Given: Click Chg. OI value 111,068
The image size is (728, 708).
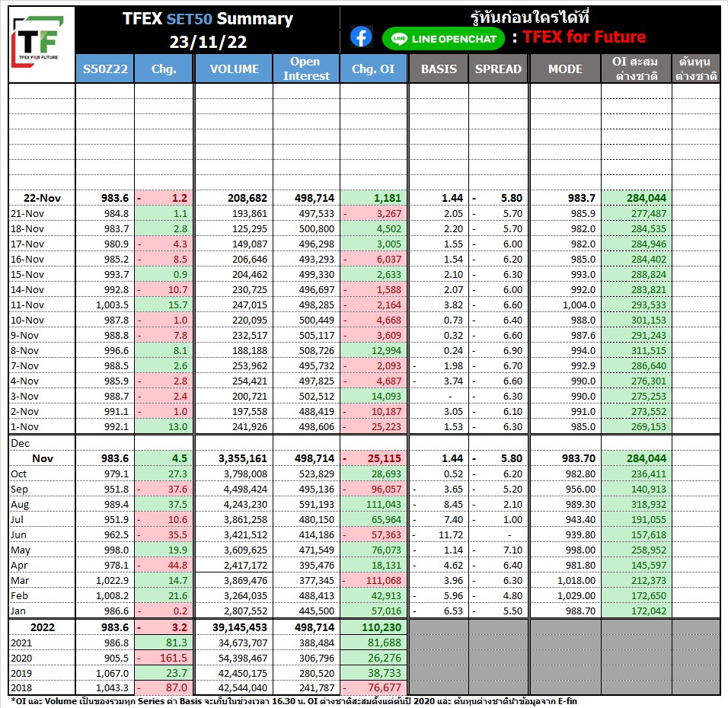Looking at the screenshot, I should click(384, 581).
